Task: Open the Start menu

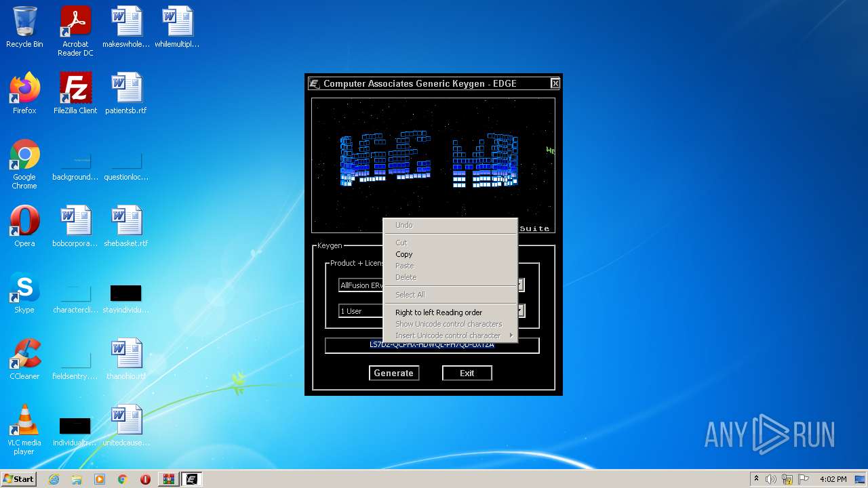Action: 18,479
